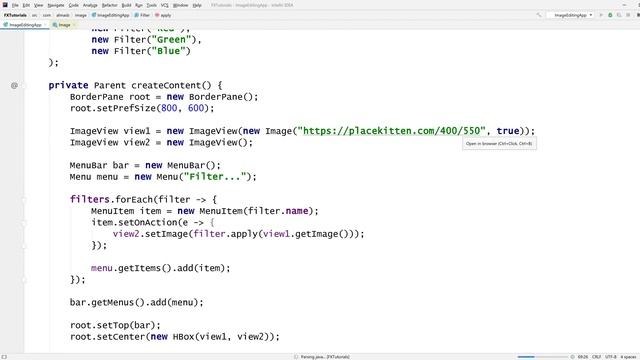Click the ImageView view2 declaration line
This screenshot has width=640, height=360.
click(x=161, y=142)
